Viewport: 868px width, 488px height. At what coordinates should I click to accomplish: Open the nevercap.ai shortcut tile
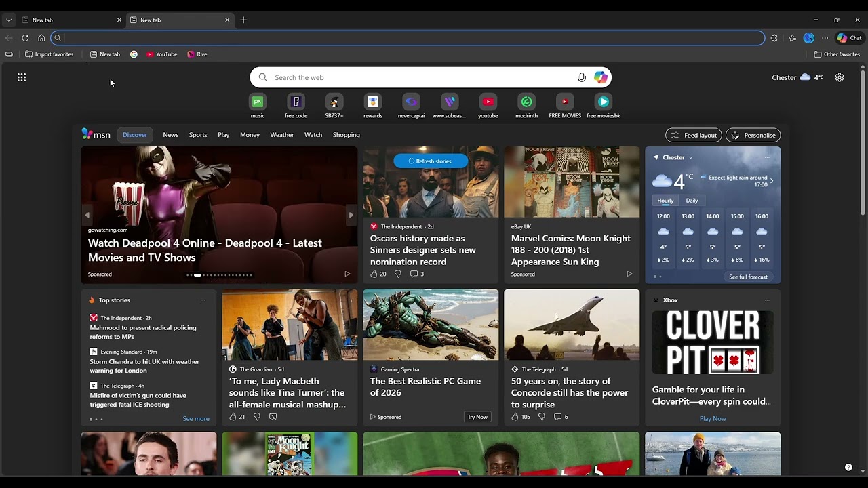[x=411, y=102]
